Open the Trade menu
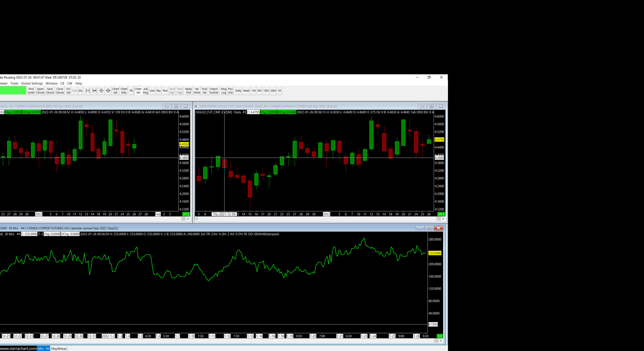644x351 pixels. pos(14,83)
